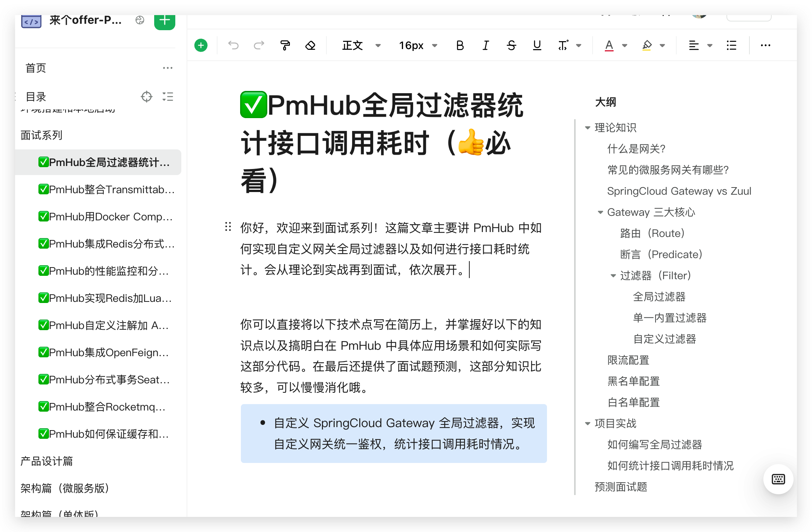The width and height of the screenshot is (812, 532).
Task: Jump to 限流配置 outline entry
Action: pyautogui.click(x=628, y=360)
